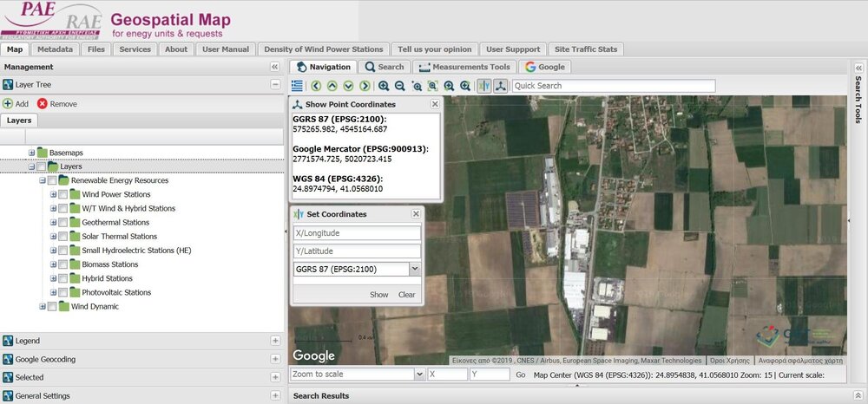Check the Photovoltaic Stations layer box
This screenshot has width=868, height=404.
click(62, 292)
